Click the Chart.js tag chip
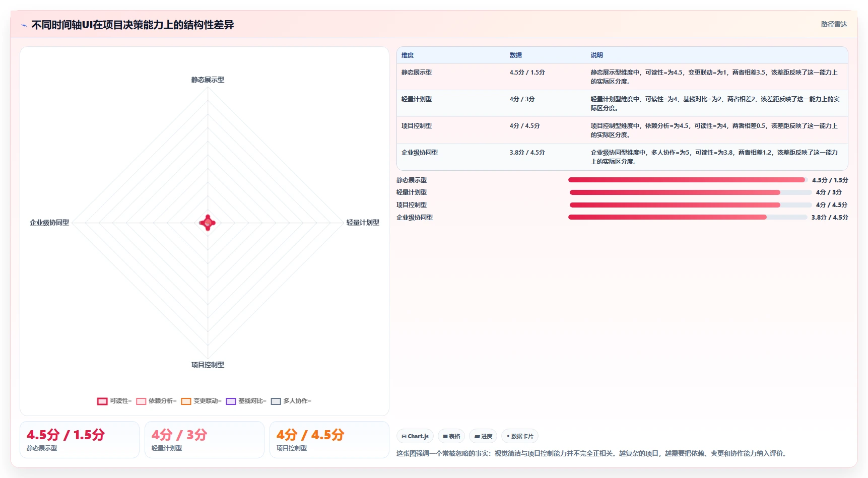This screenshot has height=478, width=868. 415,436
